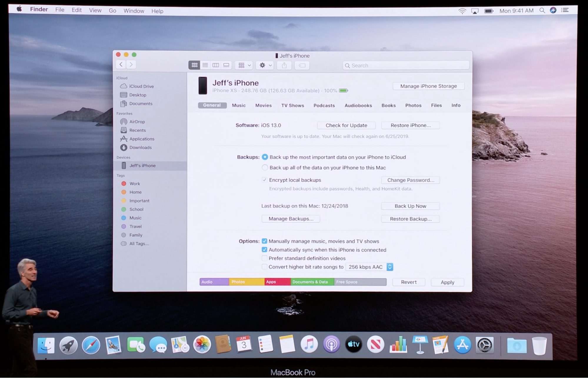Click Manage iPhone Storage button
This screenshot has height=378, width=588.
coord(429,86)
